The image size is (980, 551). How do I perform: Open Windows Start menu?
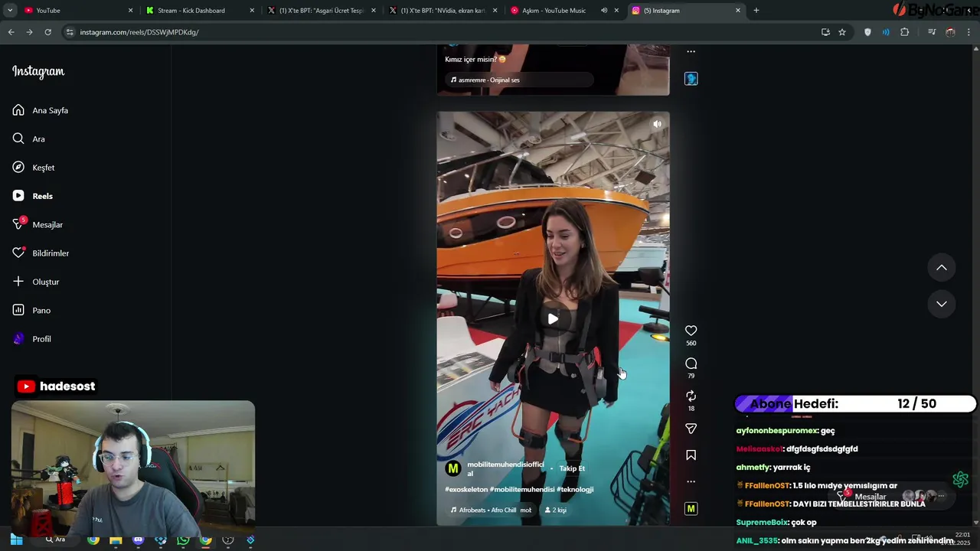pyautogui.click(x=16, y=540)
